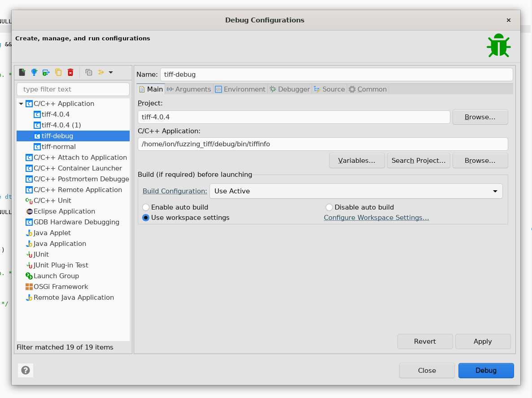This screenshot has width=532, height=398.
Task: Click the type filter text field
Action: 73,89
